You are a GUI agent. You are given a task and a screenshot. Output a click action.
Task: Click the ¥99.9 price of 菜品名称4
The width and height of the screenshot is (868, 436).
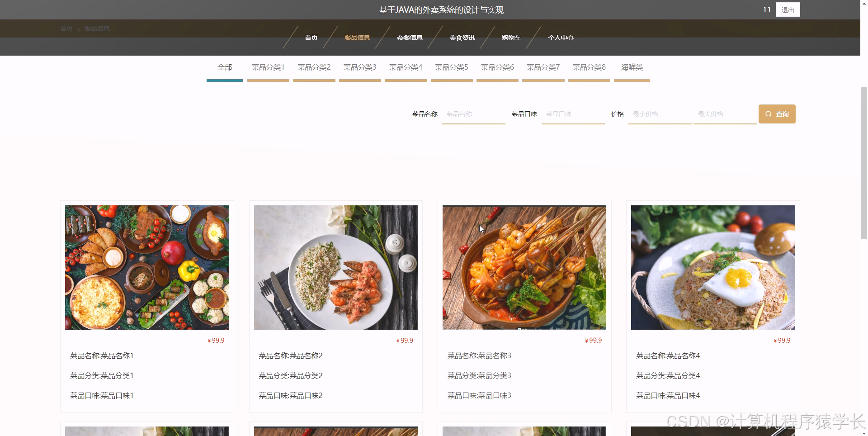coord(782,341)
